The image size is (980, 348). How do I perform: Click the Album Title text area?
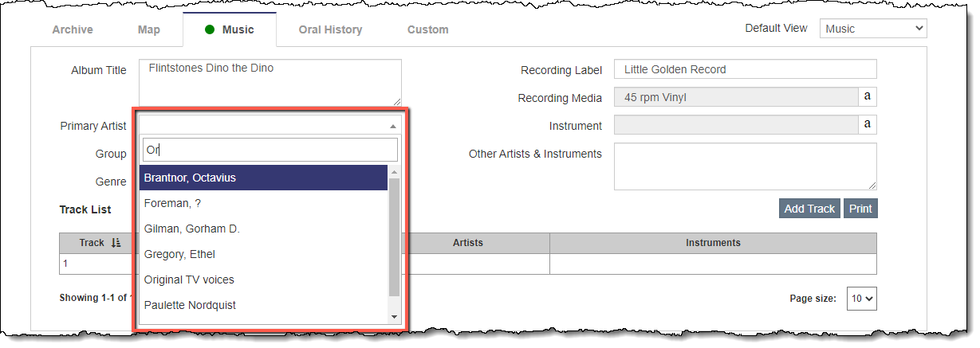pyautogui.click(x=270, y=82)
